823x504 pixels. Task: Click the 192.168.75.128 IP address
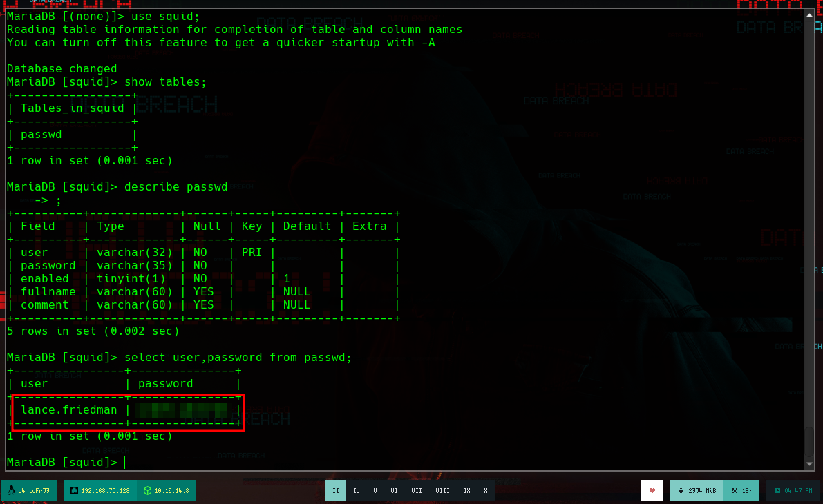[x=106, y=491]
